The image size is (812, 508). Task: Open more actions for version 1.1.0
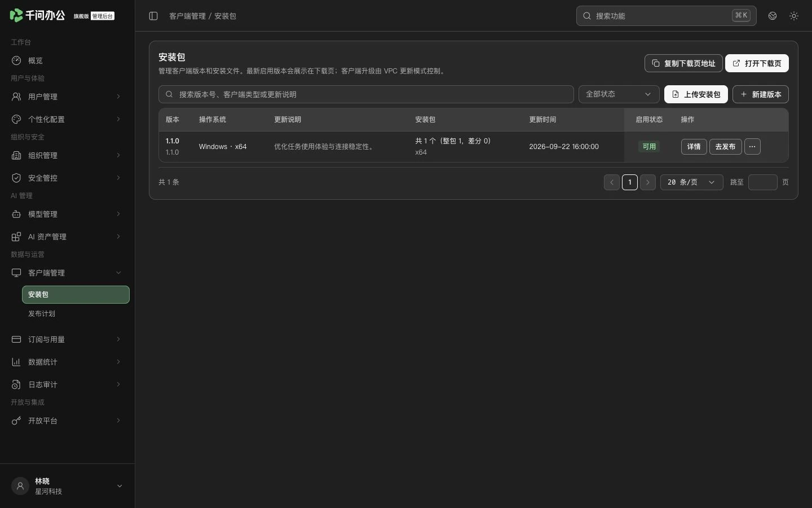pos(752,147)
